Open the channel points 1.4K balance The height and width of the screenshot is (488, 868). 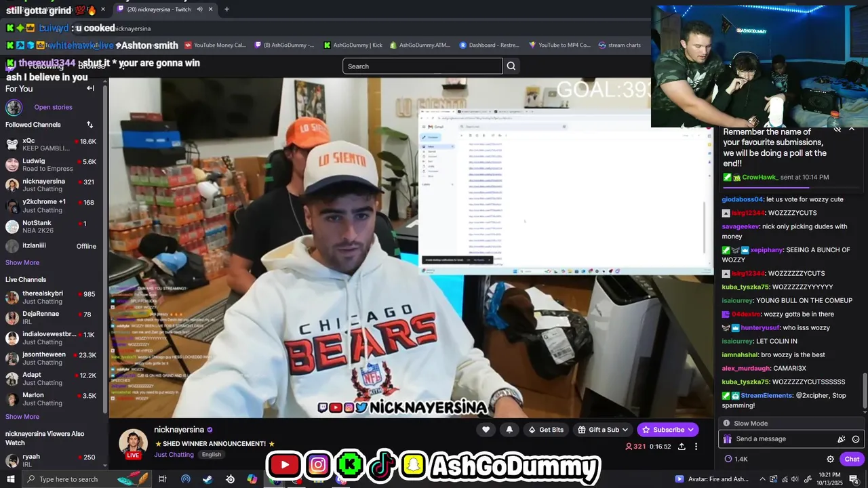coord(736,459)
